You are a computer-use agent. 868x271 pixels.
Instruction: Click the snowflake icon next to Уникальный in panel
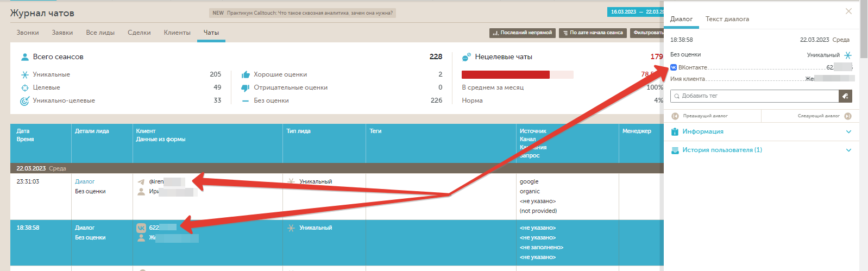[848, 55]
